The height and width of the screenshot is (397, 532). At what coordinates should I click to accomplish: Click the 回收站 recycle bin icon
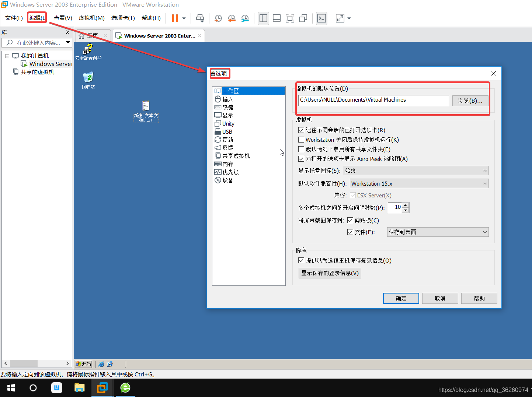click(88, 80)
